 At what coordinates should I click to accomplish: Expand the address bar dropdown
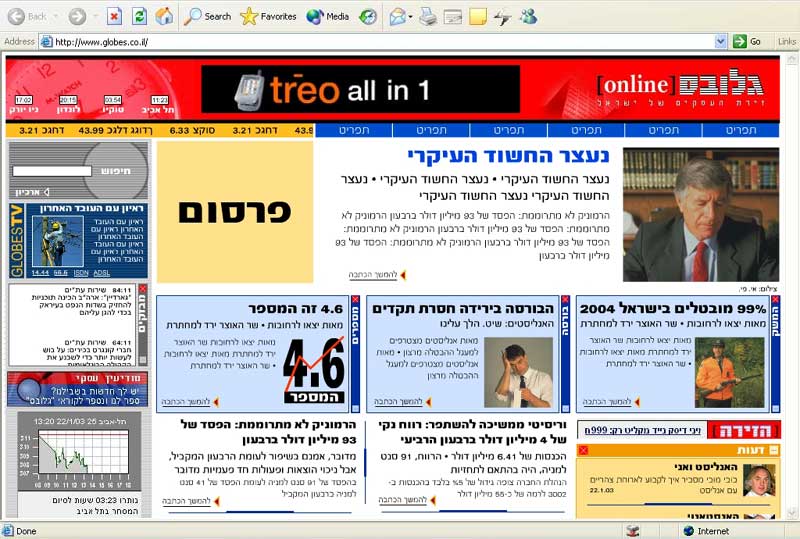tap(720, 42)
